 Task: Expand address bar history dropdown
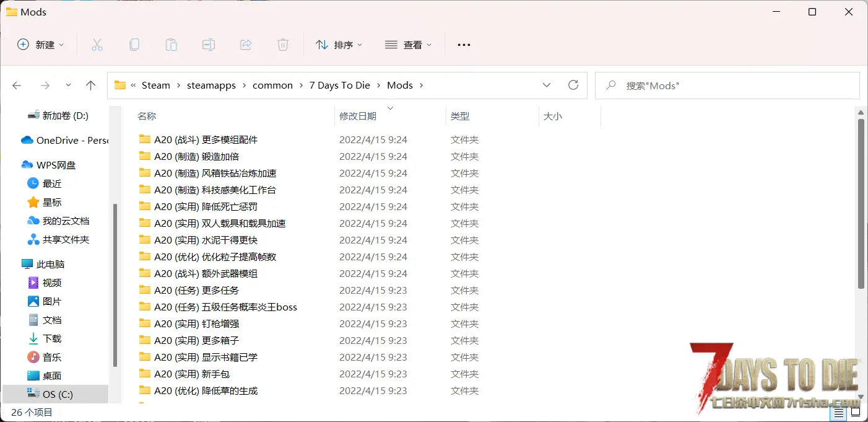[x=547, y=85]
